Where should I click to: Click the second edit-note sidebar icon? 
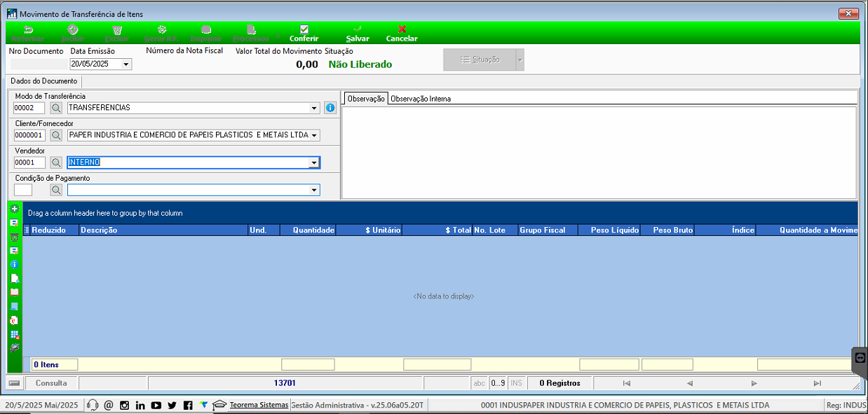[14, 251]
